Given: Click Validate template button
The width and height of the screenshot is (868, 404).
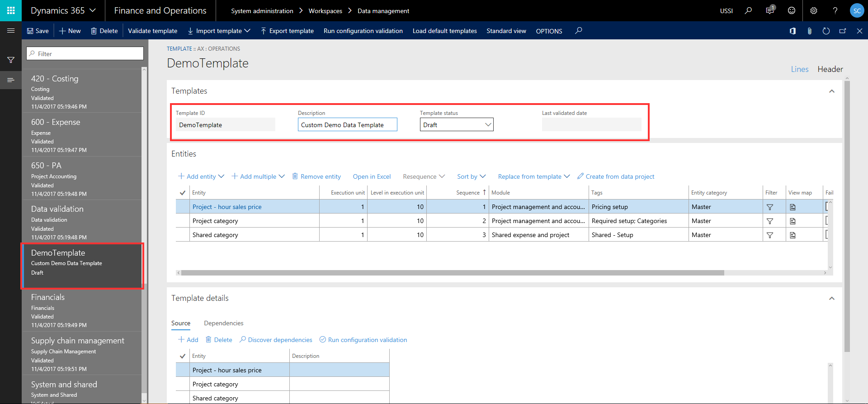Looking at the screenshot, I should (152, 31).
